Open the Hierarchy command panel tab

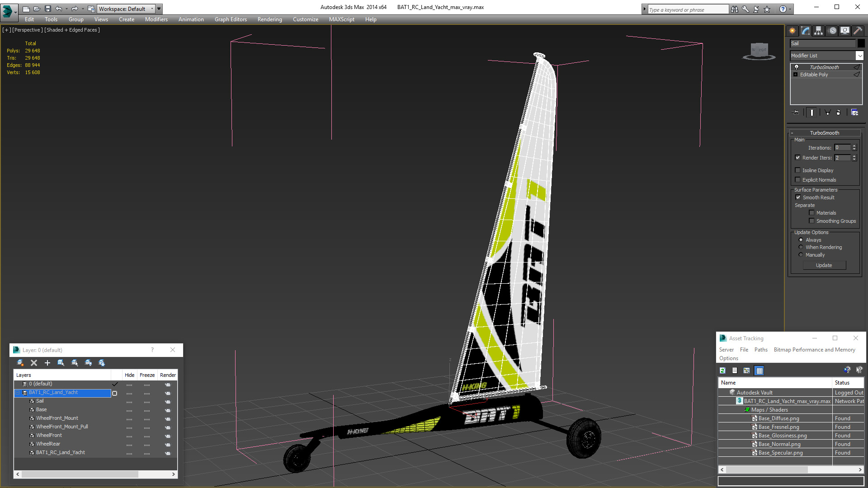(818, 31)
